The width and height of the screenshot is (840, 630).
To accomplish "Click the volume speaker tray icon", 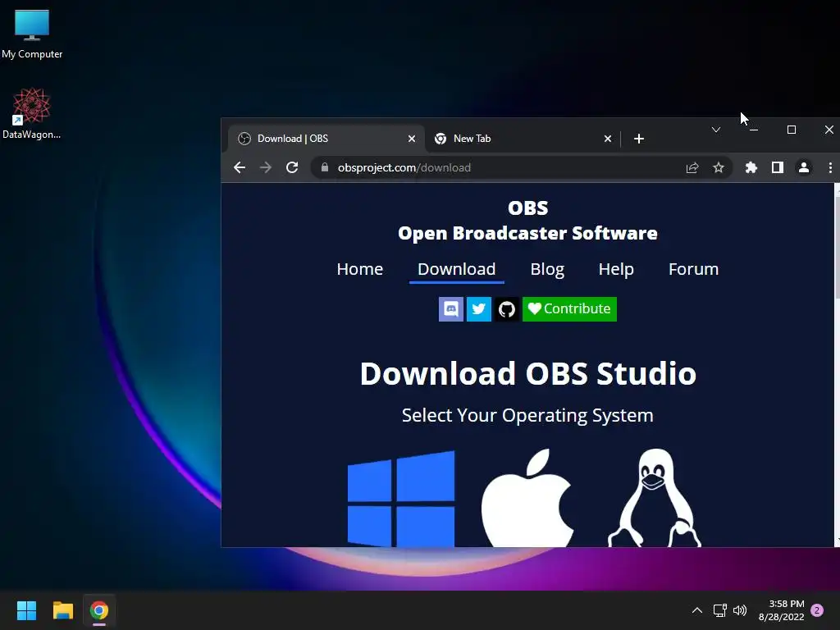I will (740, 610).
